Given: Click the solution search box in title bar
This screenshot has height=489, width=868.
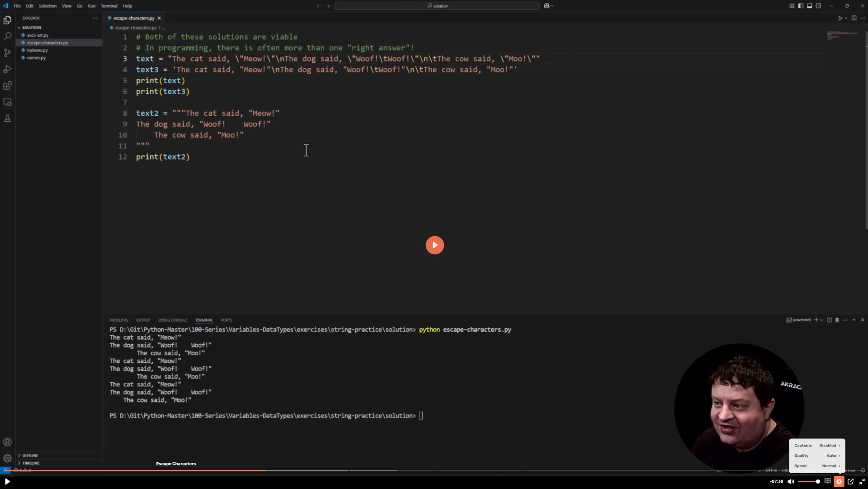Looking at the screenshot, I should tap(437, 6).
